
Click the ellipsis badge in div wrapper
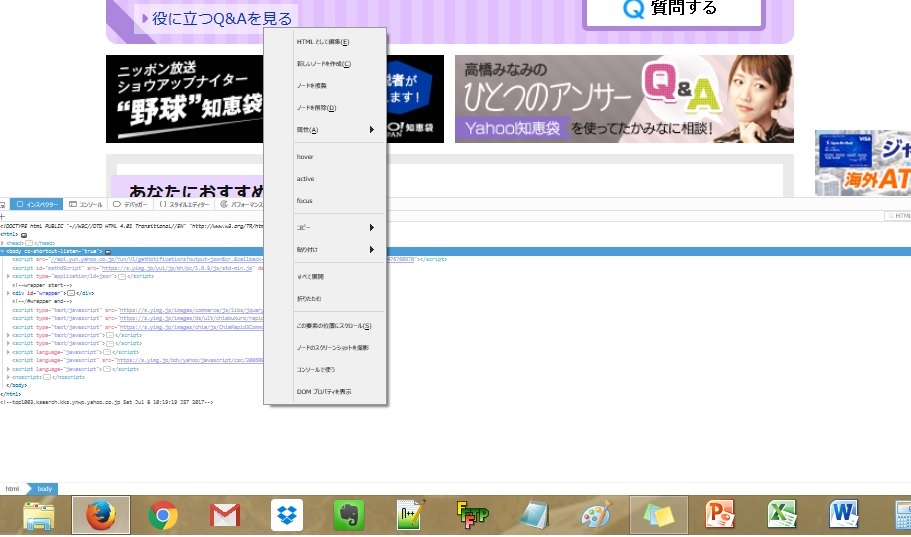click(x=71, y=293)
